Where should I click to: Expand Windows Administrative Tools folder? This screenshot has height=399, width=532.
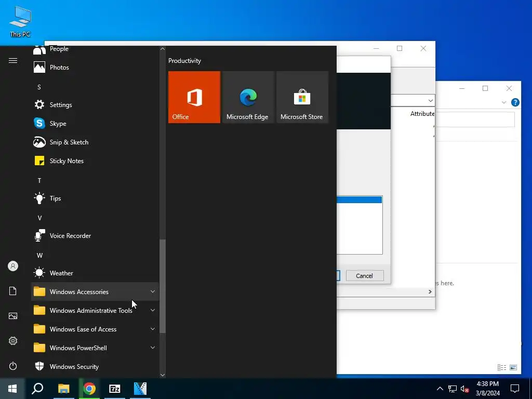coord(95,310)
